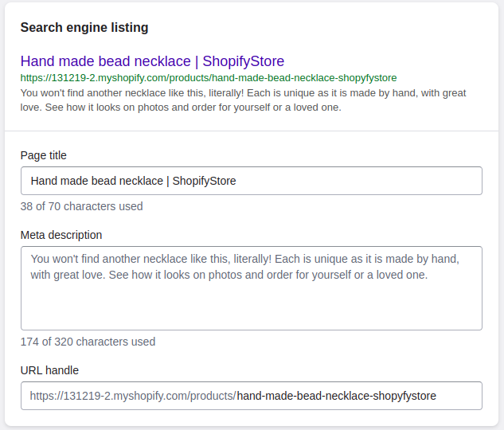Click "ShopifyStore" inside the Page title field

pyautogui.click(x=205, y=181)
